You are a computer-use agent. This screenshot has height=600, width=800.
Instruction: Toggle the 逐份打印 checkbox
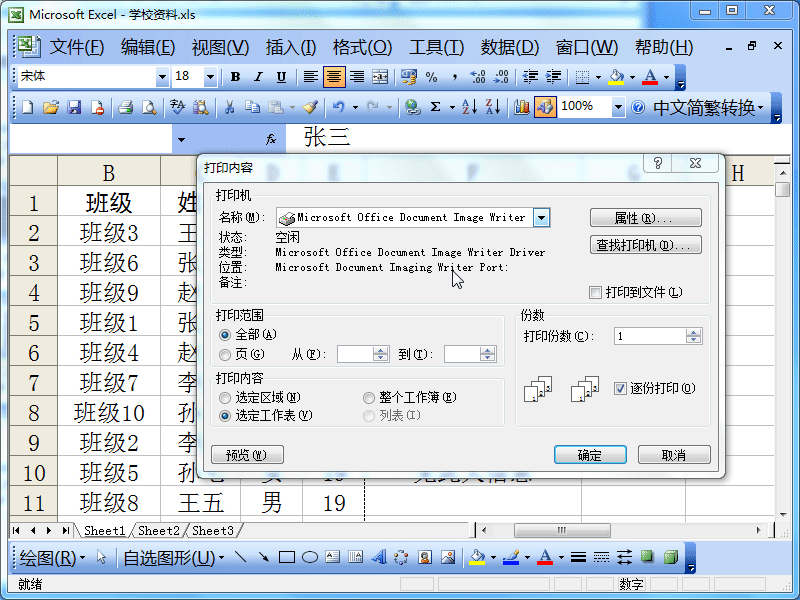click(x=620, y=388)
